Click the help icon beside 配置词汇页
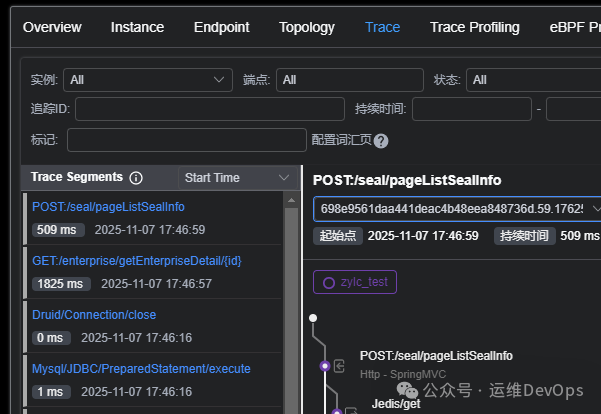This screenshot has height=414, width=601. 381,141
